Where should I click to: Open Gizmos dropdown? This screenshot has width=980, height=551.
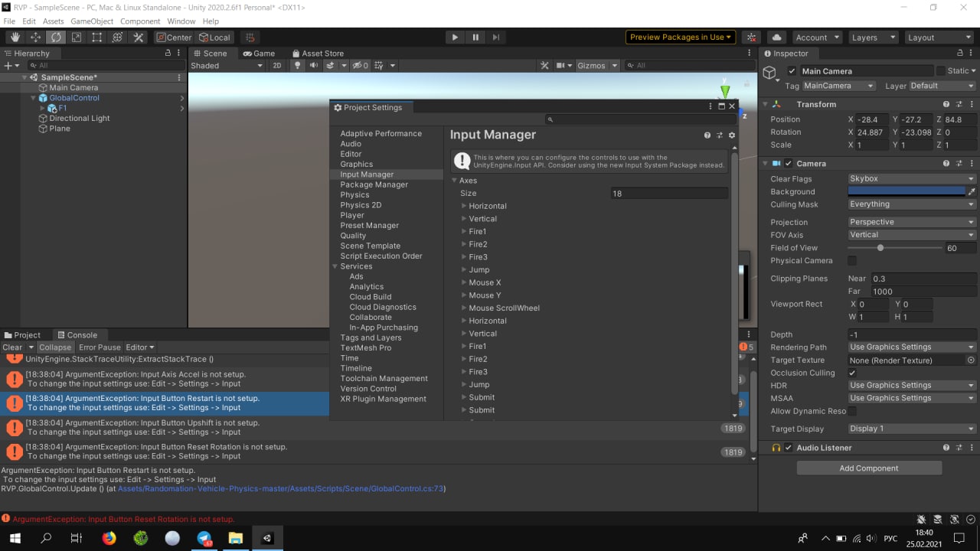[x=597, y=65]
